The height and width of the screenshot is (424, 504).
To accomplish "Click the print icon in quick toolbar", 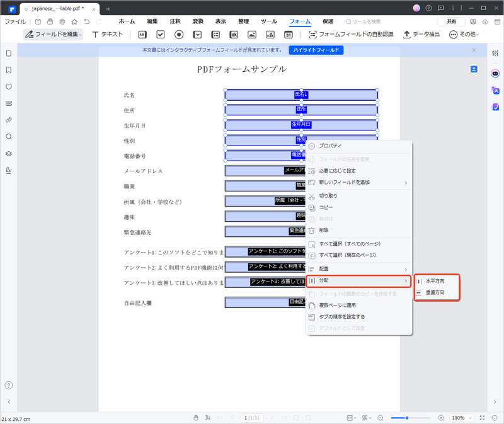I will tap(62, 21).
